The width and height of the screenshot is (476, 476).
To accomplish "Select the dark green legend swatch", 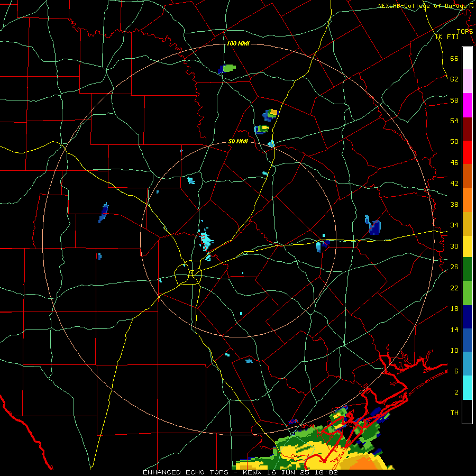I will (x=467, y=269).
